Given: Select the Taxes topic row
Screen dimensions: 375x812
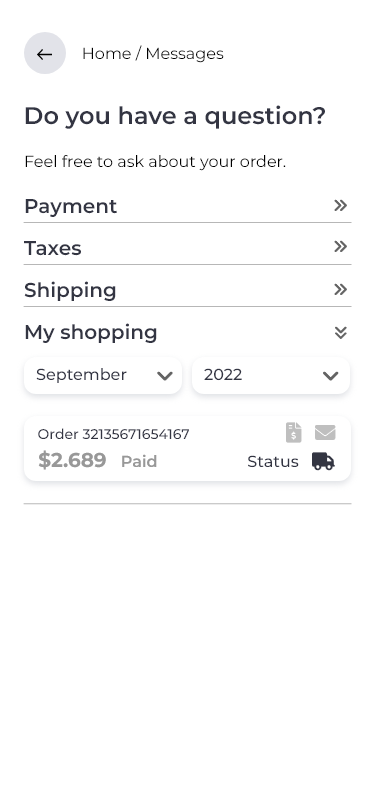Looking at the screenshot, I should coord(188,248).
